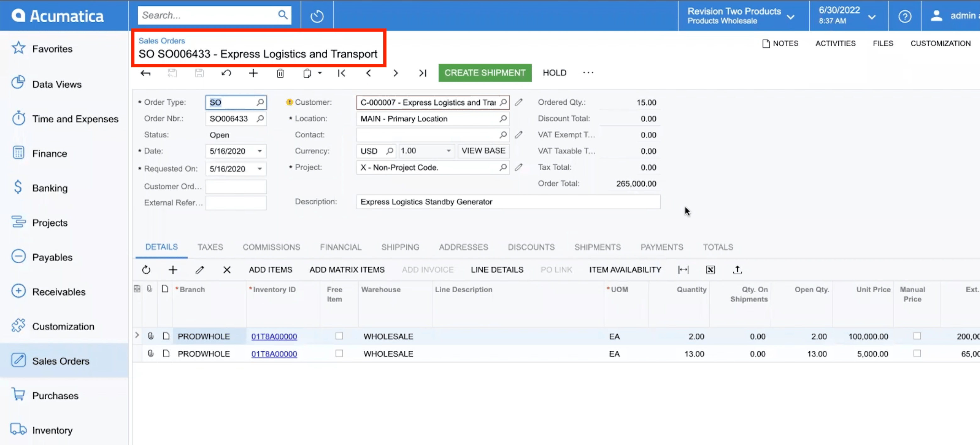Click the Sales Orders breadcrumb link
Image resolution: width=980 pixels, height=445 pixels.
pyautogui.click(x=161, y=41)
